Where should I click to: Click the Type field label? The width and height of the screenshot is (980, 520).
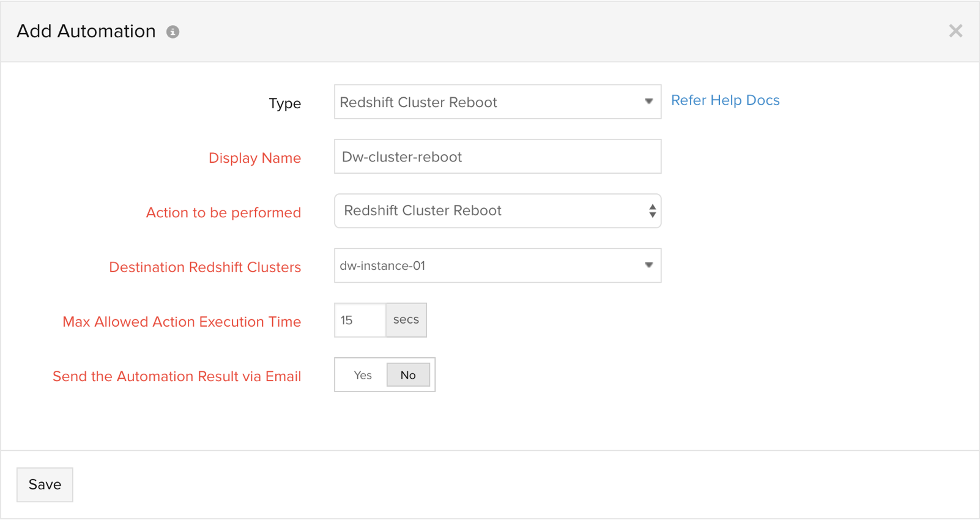point(285,103)
